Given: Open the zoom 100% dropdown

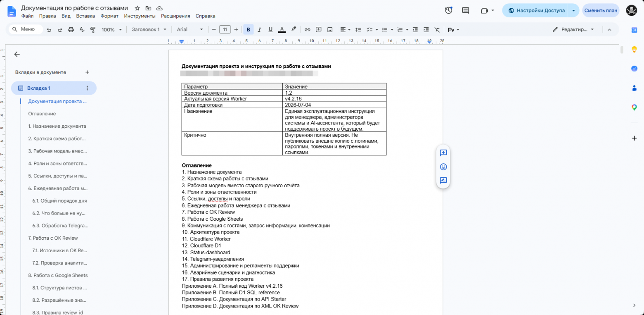Looking at the screenshot, I should coord(112,30).
